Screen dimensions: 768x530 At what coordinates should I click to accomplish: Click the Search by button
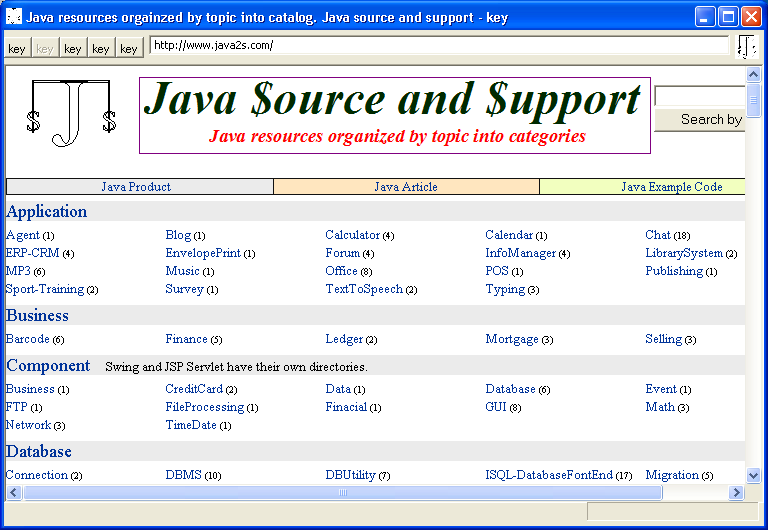point(699,120)
